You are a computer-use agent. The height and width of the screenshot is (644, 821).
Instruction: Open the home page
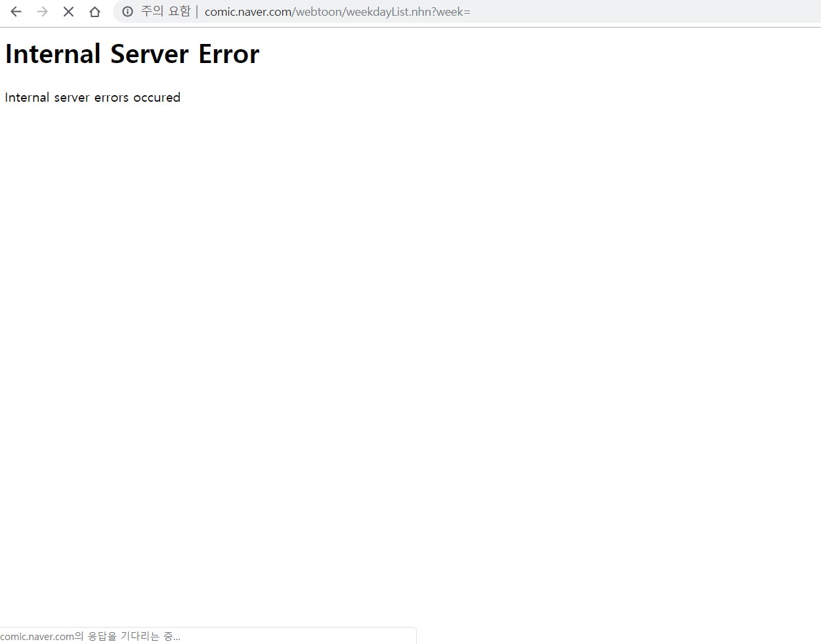click(x=95, y=12)
